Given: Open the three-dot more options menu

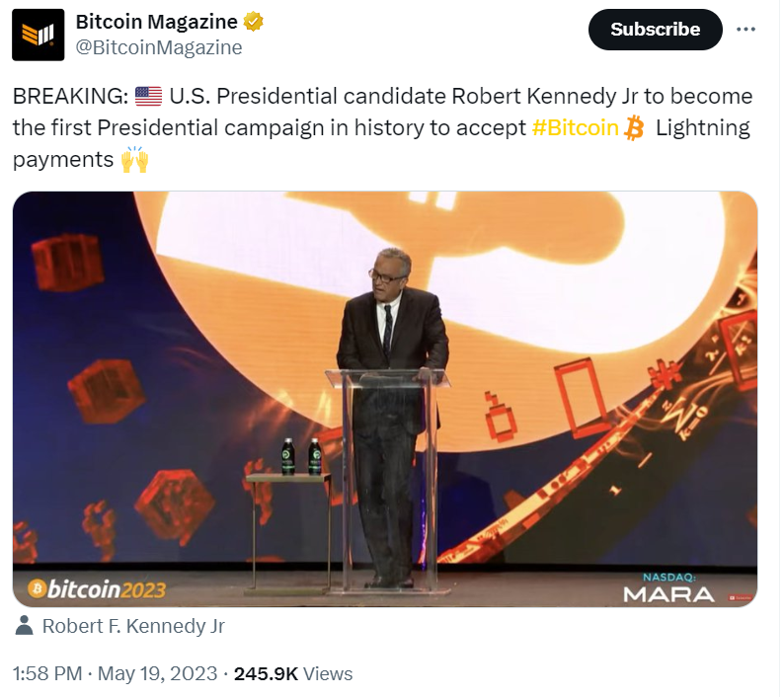Looking at the screenshot, I should [745, 30].
